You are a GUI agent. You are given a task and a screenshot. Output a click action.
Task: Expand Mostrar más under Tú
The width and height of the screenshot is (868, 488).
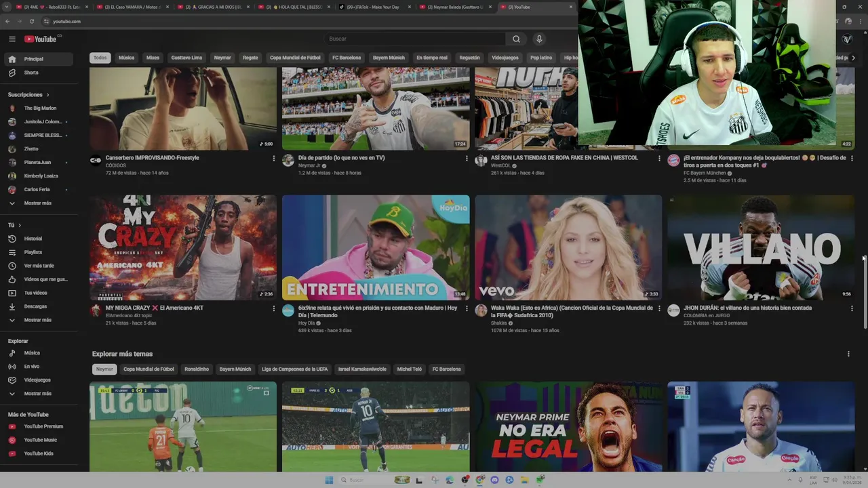(x=39, y=320)
